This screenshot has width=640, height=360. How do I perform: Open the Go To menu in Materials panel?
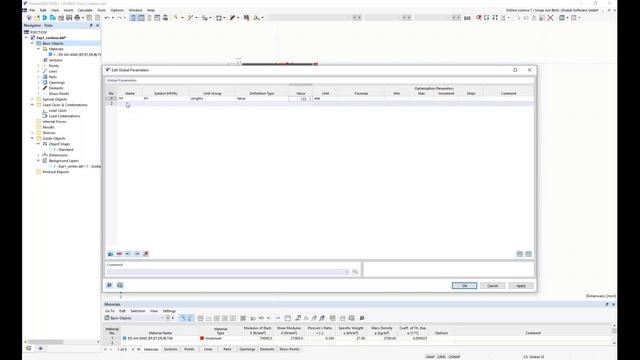[x=110, y=311]
